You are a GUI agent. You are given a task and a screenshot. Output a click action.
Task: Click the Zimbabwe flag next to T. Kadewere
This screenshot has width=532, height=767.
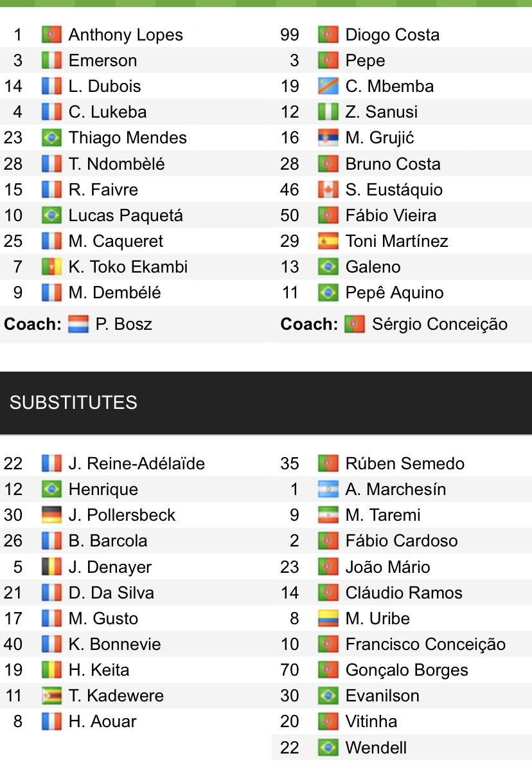(51, 696)
